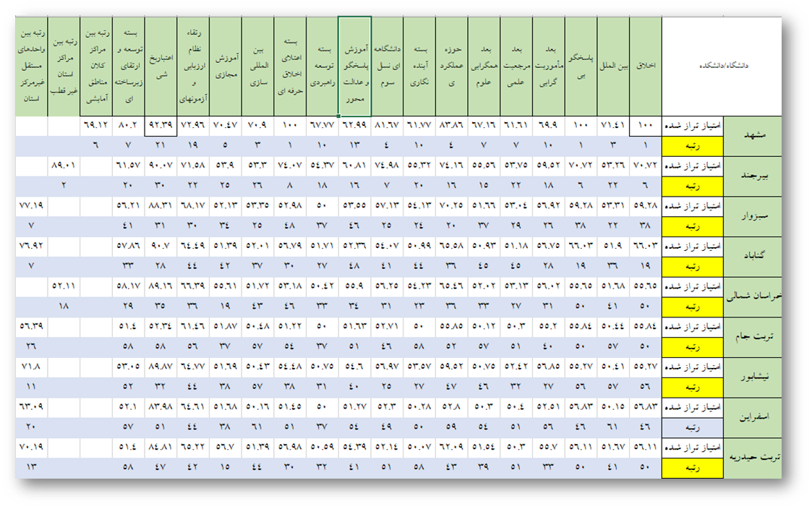Click the بعد مرجعیت علمی header
The width and height of the screenshot is (812, 509).
516,67
